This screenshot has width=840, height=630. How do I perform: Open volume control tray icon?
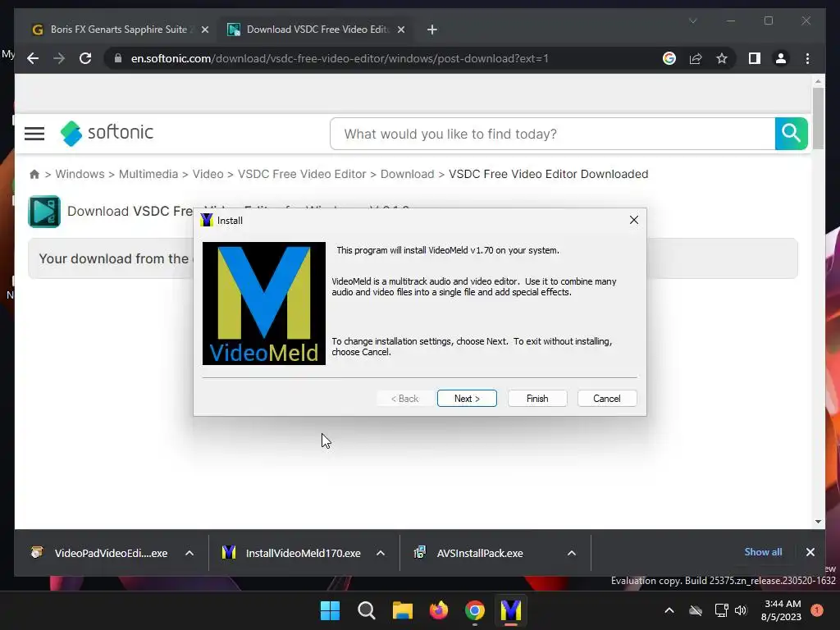[x=741, y=610]
